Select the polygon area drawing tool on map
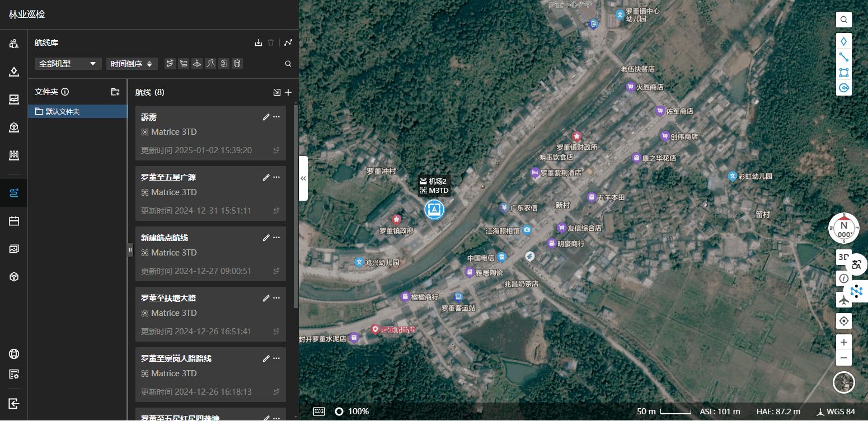The width and height of the screenshot is (868, 421). pyautogui.click(x=844, y=73)
